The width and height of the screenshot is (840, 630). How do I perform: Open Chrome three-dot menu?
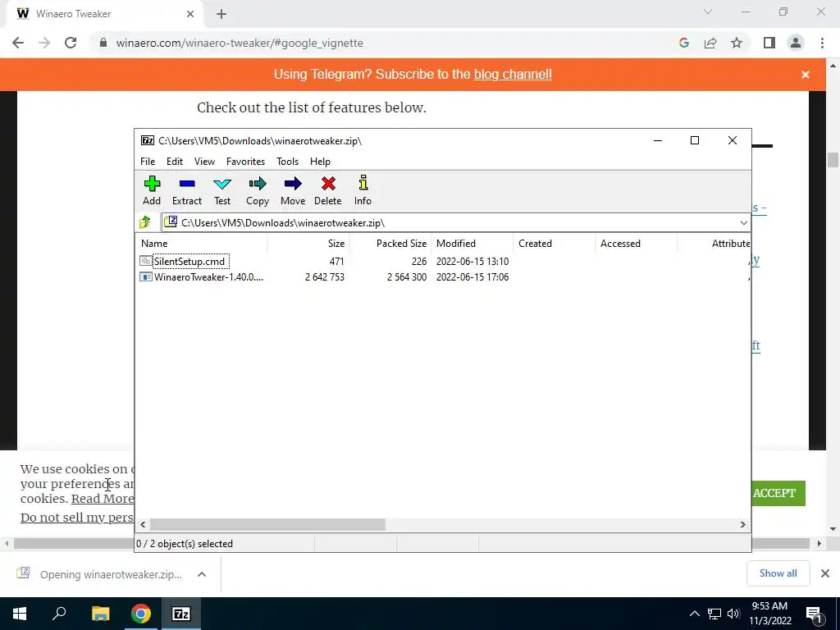822,43
